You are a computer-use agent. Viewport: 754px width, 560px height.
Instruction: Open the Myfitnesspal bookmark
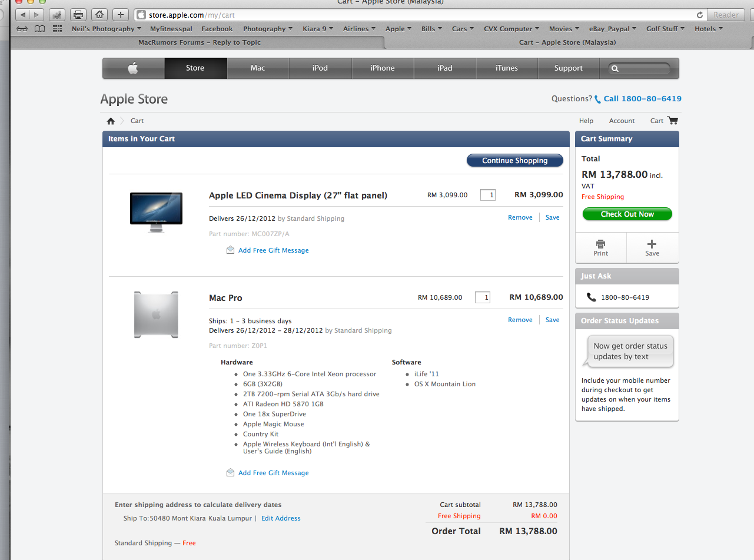171,29
